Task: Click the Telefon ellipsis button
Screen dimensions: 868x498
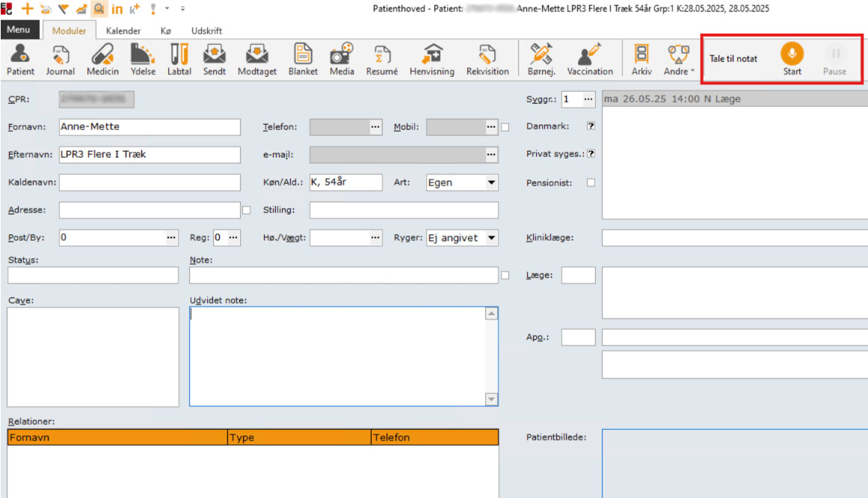Action: coord(375,127)
